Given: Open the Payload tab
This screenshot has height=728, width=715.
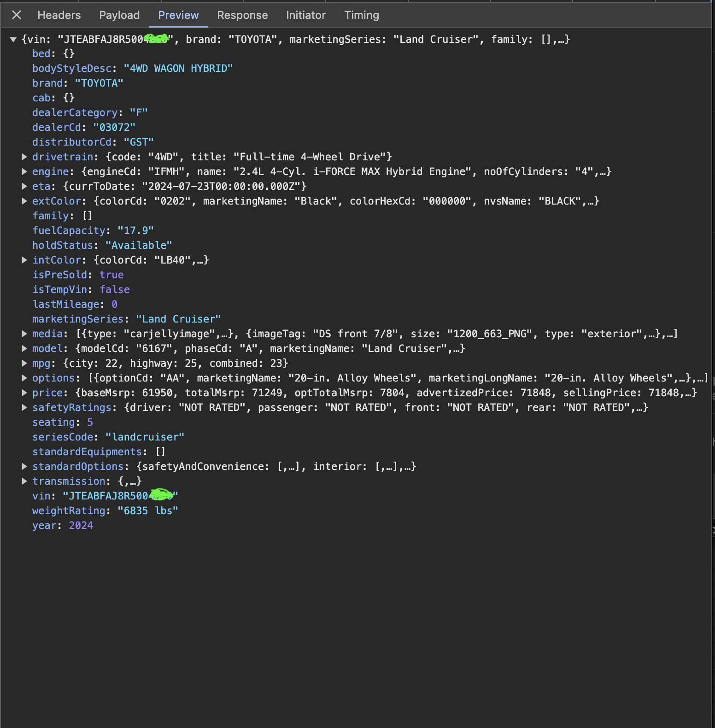Looking at the screenshot, I should coord(119,15).
